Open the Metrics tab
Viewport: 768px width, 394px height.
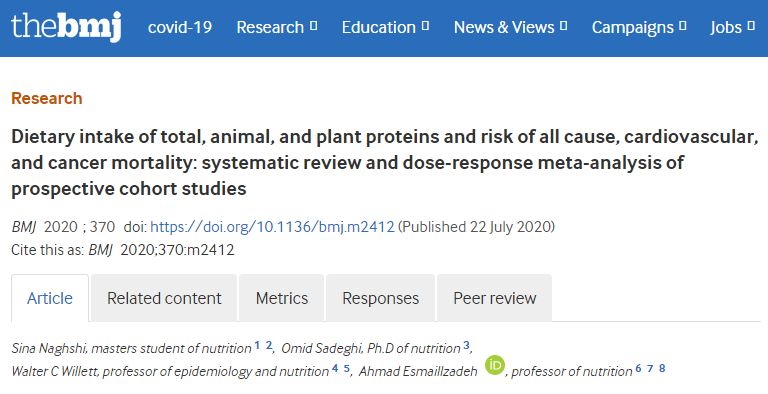[282, 298]
